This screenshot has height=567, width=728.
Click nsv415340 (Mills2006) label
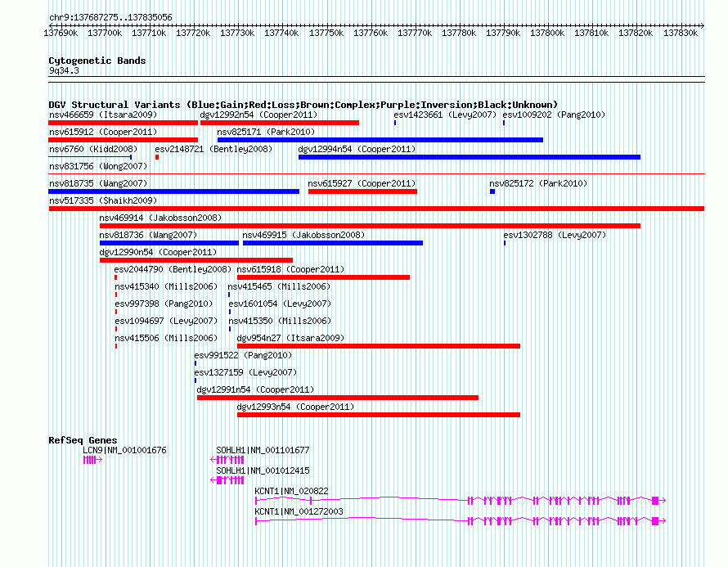pos(166,286)
